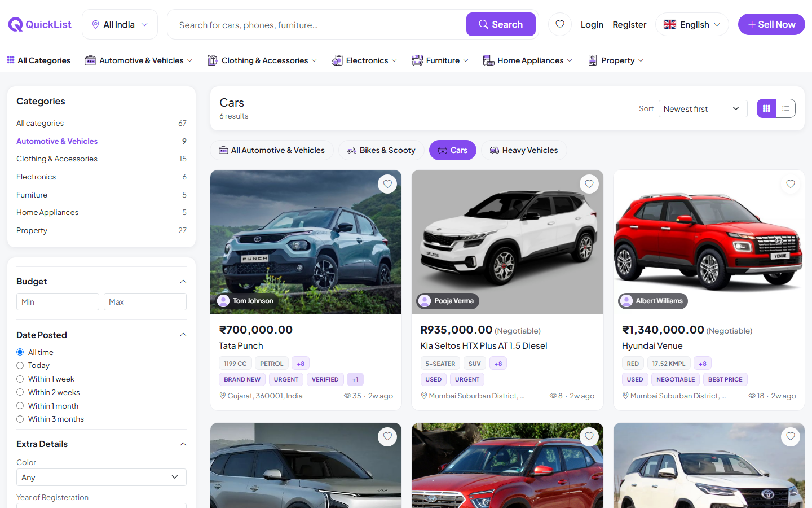
Task: Open the All India location dropdown
Action: pos(120,24)
